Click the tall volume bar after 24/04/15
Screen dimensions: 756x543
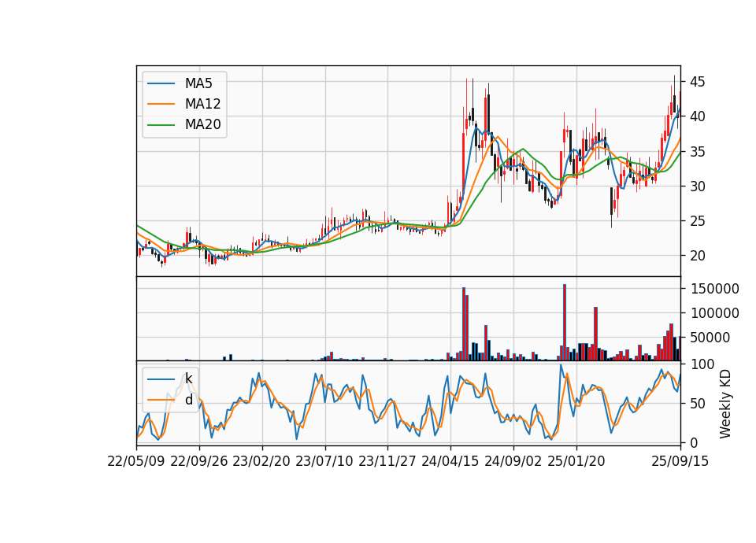click(464, 323)
